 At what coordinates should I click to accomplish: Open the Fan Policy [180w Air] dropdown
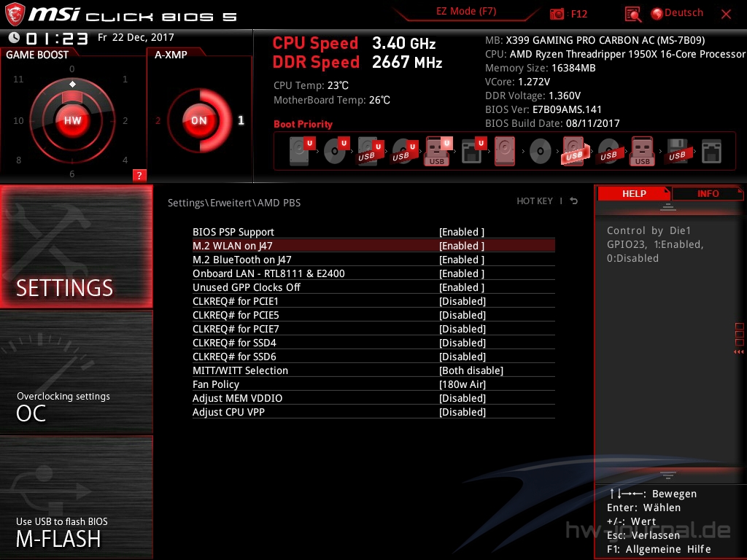tap(462, 384)
